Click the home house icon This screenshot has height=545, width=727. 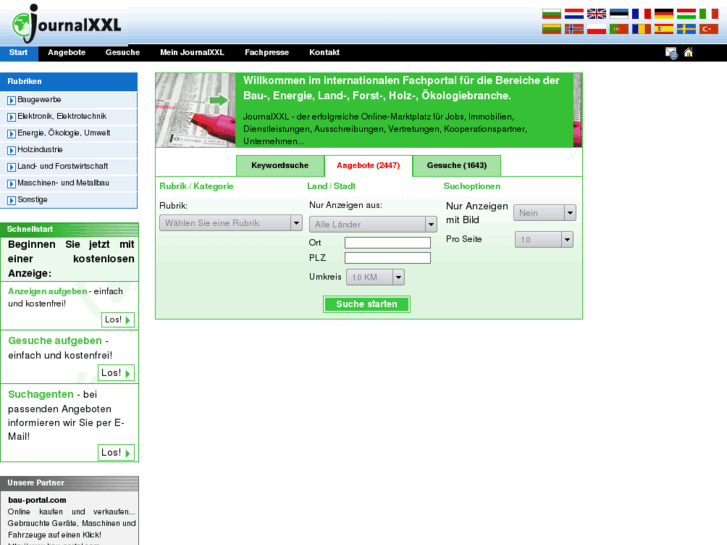click(x=688, y=52)
